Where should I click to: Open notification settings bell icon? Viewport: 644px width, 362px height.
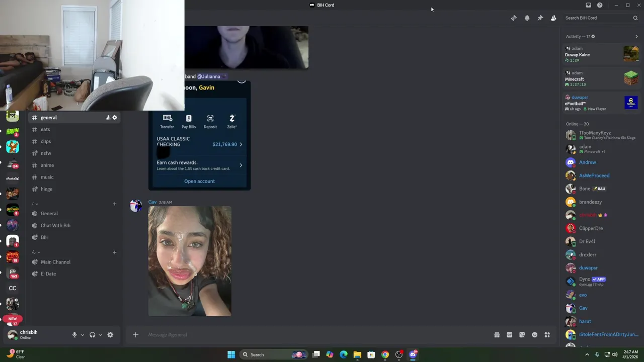point(527,18)
